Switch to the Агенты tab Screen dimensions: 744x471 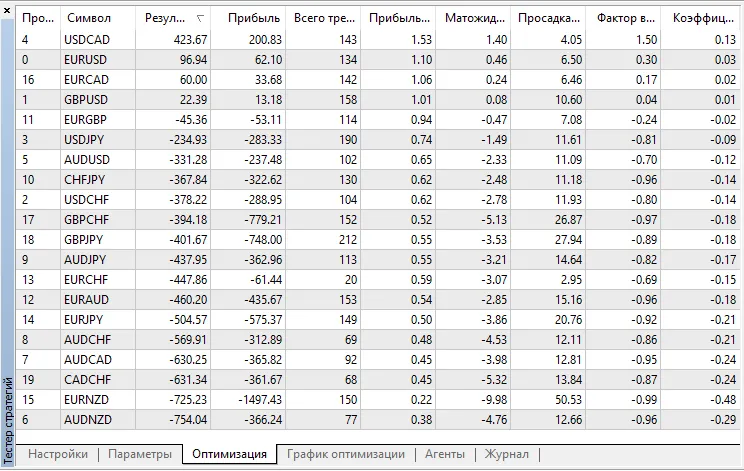tap(444, 454)
